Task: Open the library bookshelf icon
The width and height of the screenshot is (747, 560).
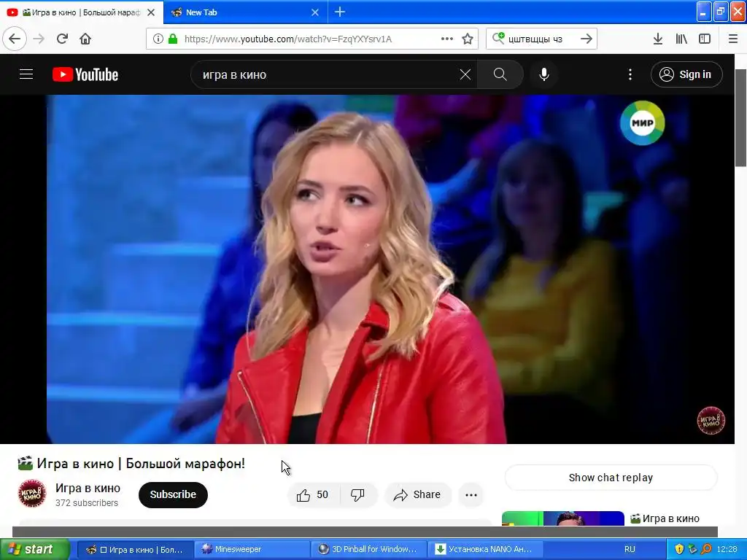Action: click(x=681, y=39)
